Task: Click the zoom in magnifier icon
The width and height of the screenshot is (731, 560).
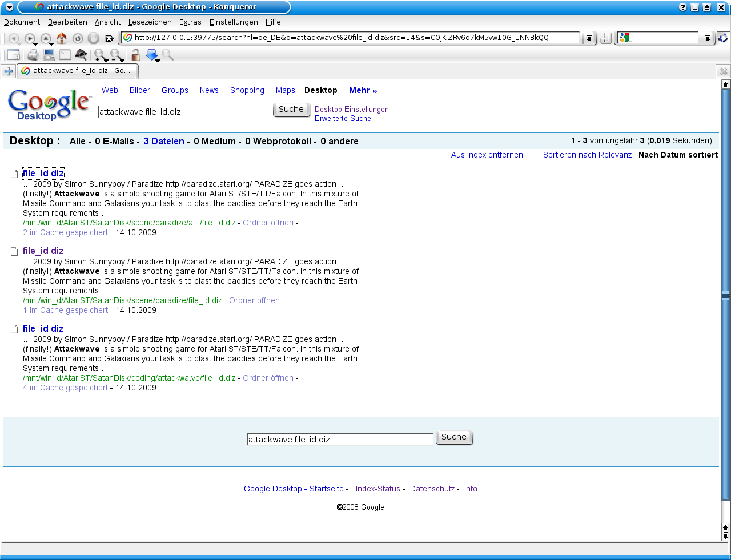Action: (x=100, y=55)
